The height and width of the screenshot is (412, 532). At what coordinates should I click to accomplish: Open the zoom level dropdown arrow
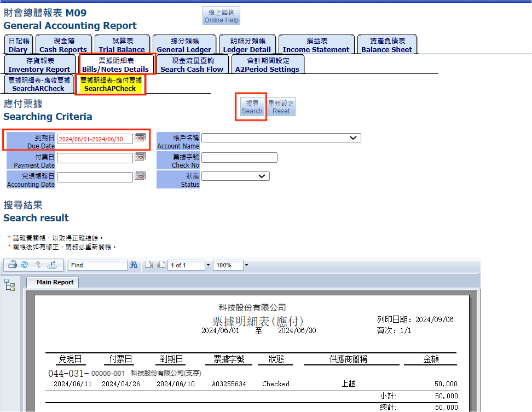click(x=246, y=265)
